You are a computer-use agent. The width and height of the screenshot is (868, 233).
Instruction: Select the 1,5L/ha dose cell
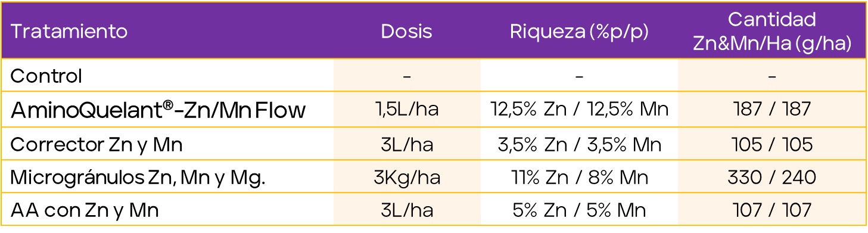[407, 110]
